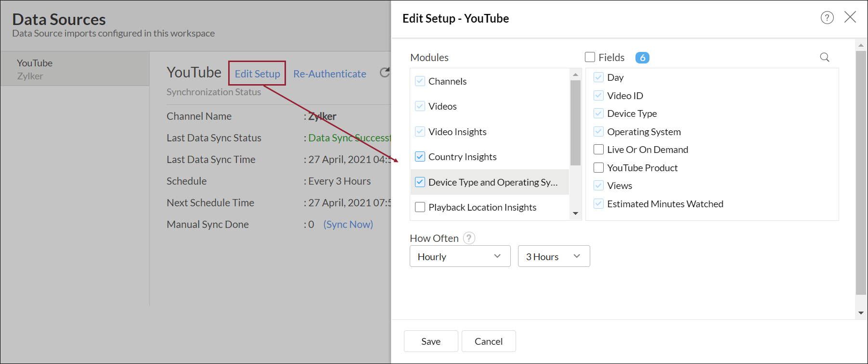Uncheck the Country Insights module

pos(420,157)
